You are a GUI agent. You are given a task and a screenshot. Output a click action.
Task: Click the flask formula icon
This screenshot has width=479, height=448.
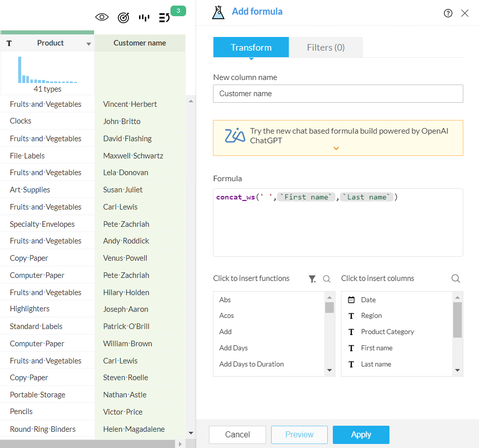click(x=218, y=12)
